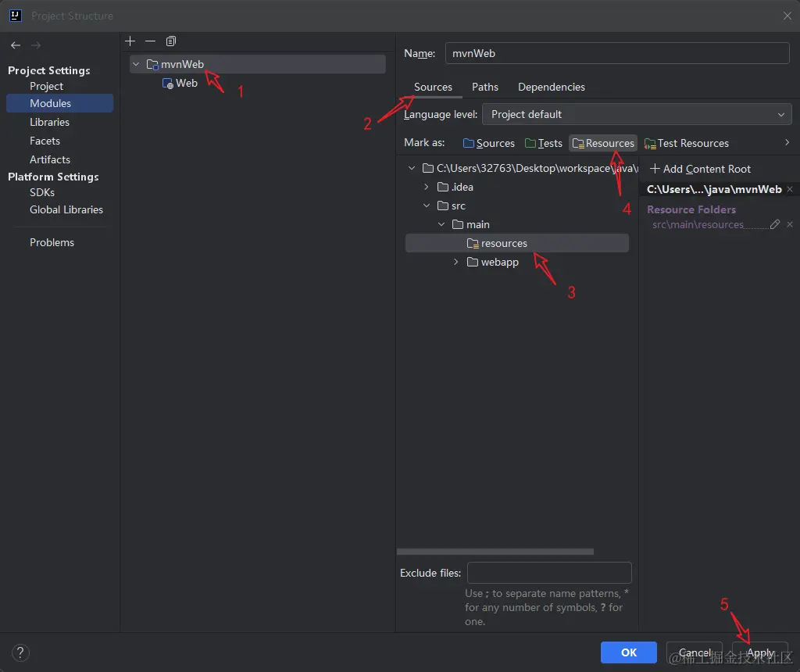Screen dimensions: 800x672
Task: Collapse the content root path node
Action: 412,168
